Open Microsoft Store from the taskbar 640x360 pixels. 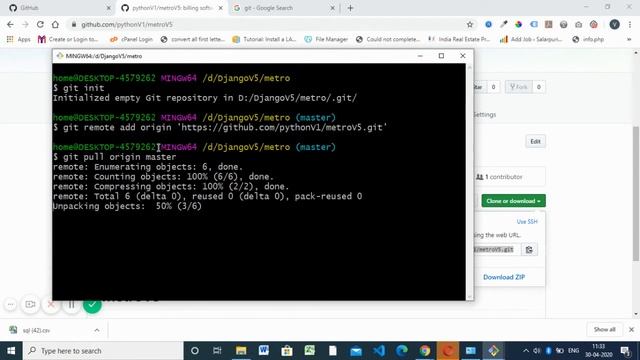click(x=287, y=351)
